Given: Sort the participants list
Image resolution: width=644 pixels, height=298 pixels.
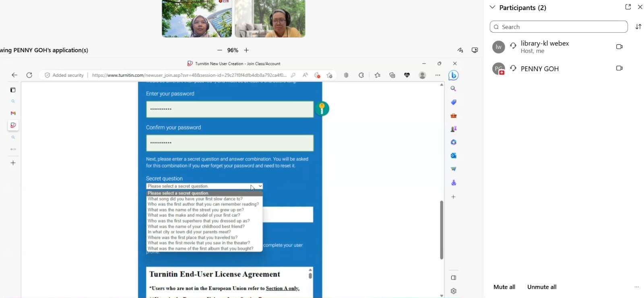Looking at the screenshot, I should 638,27.
